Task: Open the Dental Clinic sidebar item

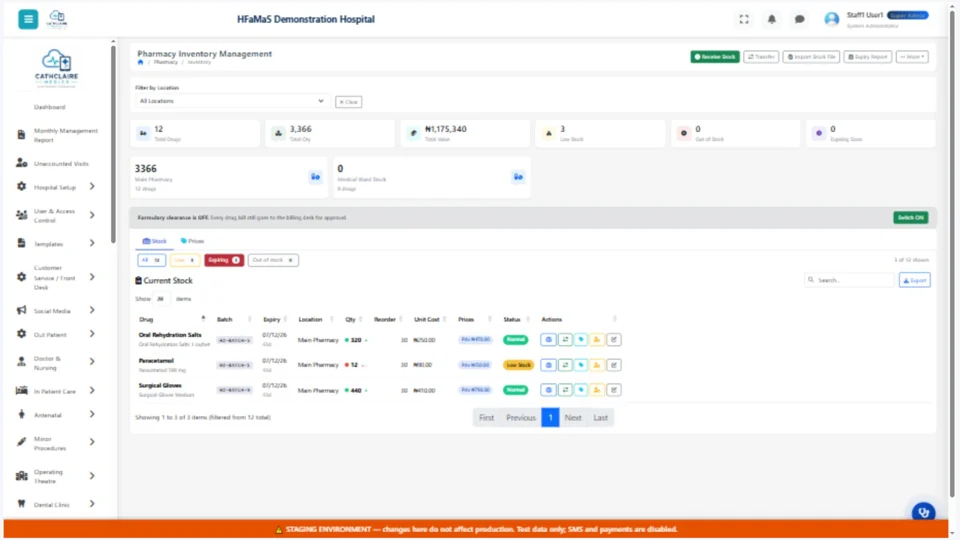Action: coord(56,504)
